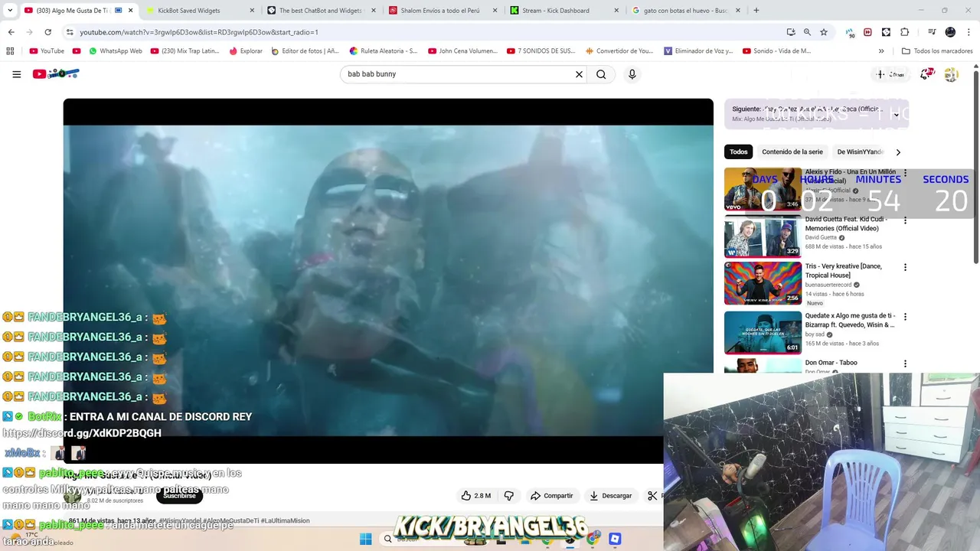This screenshot has height=551, width=980.
Task: Open the Todos los marcadores folder
Action: point(937,51)
